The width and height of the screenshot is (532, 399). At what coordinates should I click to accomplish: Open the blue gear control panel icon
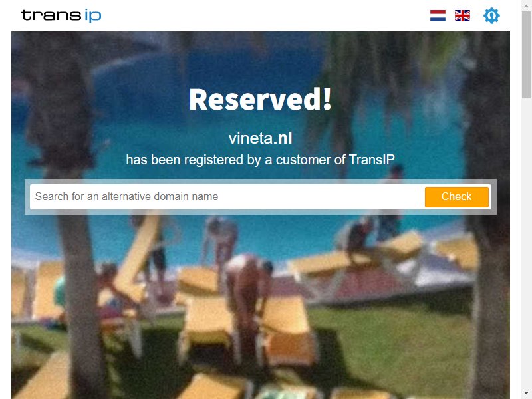[x=491, y=15]
